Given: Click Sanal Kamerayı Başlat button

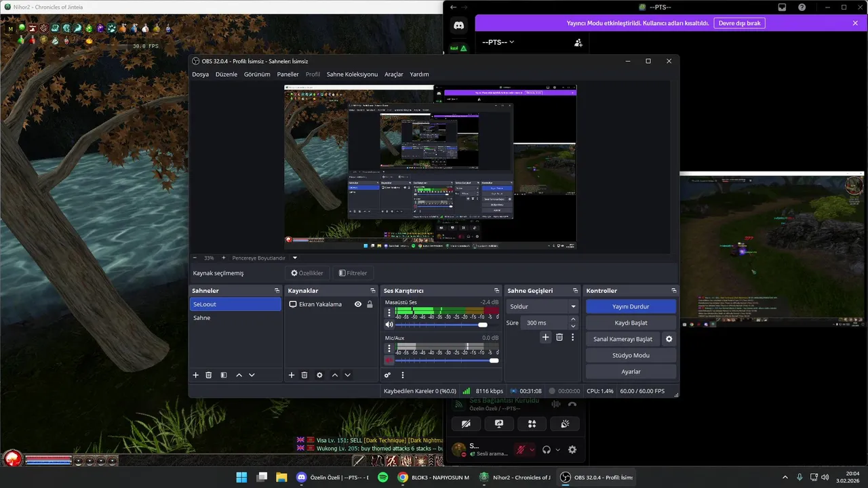Looking at the screenshot, I should [x=623, y=339].
